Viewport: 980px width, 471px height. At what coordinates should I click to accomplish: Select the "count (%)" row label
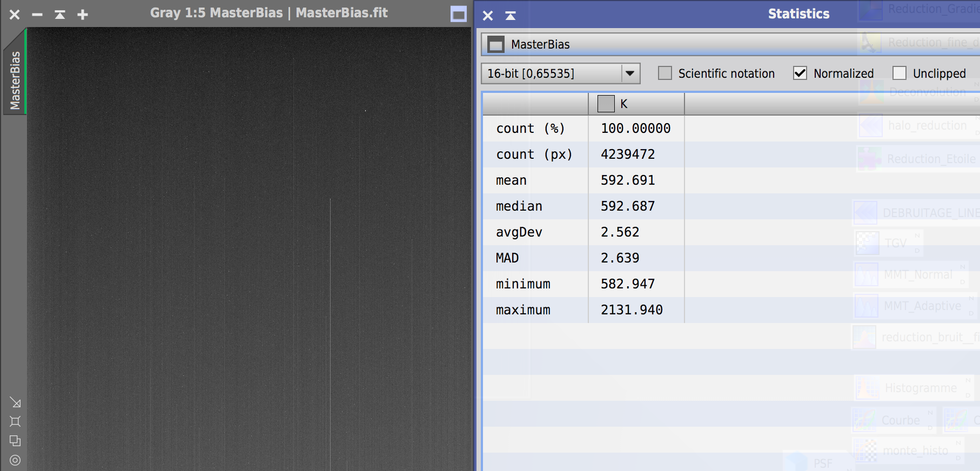531,129
